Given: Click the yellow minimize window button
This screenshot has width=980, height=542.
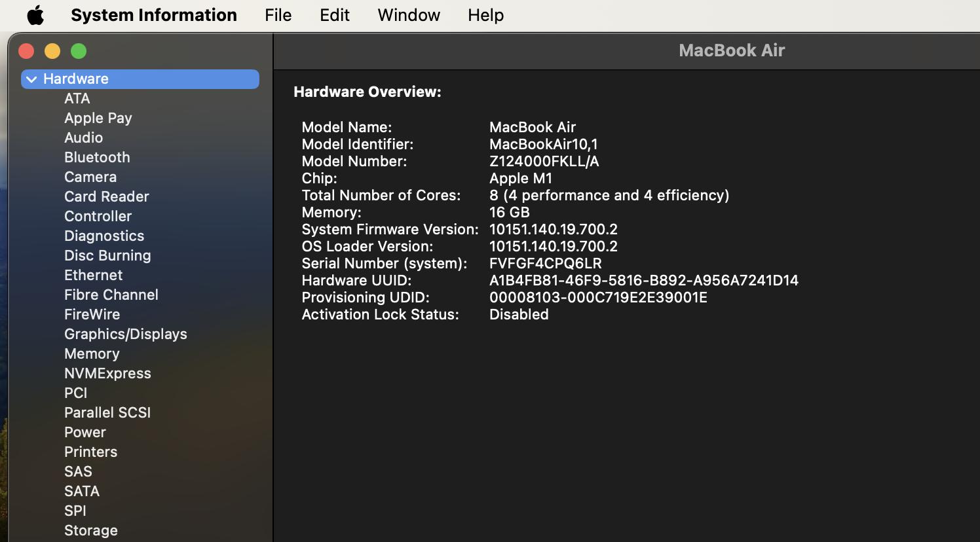Looking at the screenshot, I should click(52, 51).
